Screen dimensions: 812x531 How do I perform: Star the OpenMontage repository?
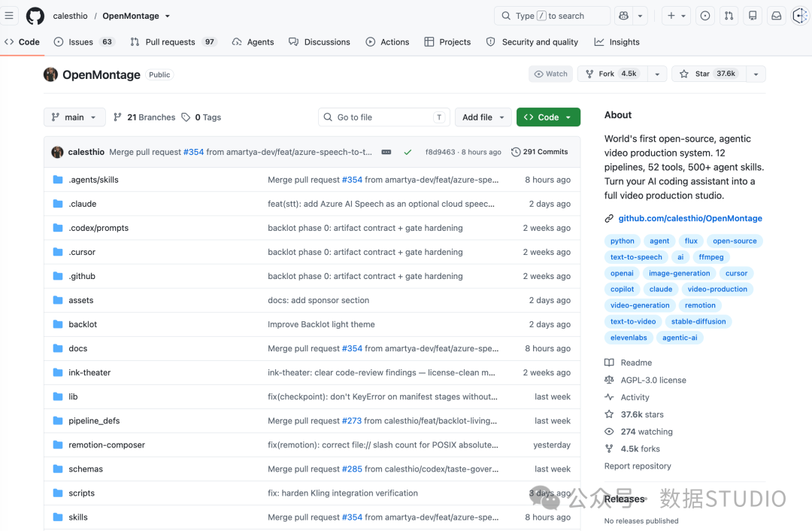pyautogui.click(x=708, y=74)
